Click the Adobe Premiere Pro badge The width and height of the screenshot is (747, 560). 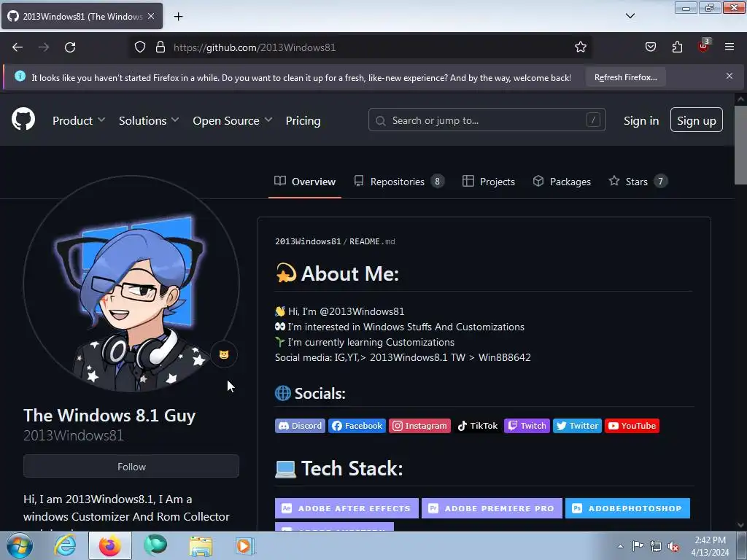(x=492, y=508)
